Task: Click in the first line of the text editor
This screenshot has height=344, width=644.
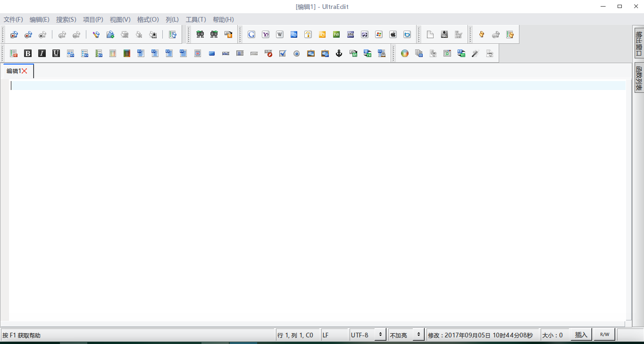Action: pyautogui.click(x=318, y=85)
